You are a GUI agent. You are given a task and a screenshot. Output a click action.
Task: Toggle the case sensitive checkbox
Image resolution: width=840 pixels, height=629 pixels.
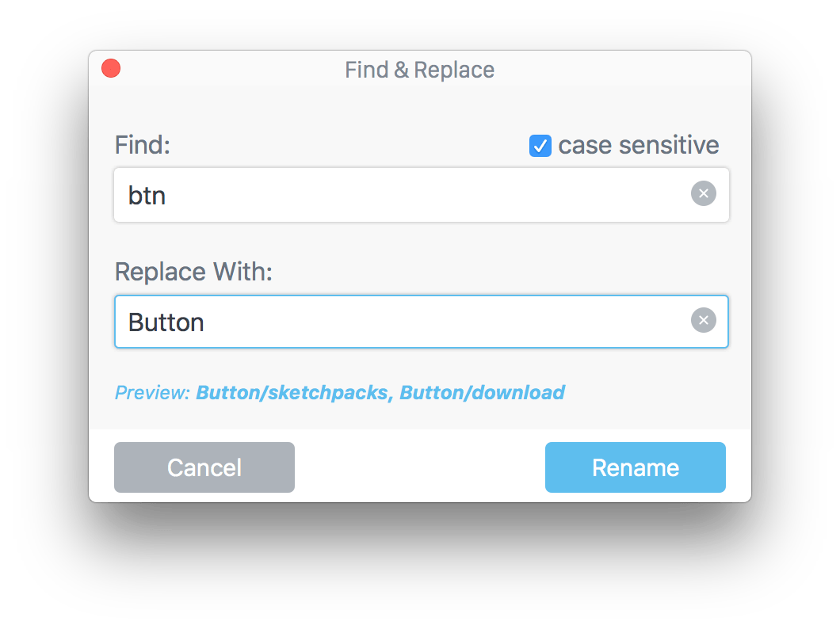[x=540, y=146]
